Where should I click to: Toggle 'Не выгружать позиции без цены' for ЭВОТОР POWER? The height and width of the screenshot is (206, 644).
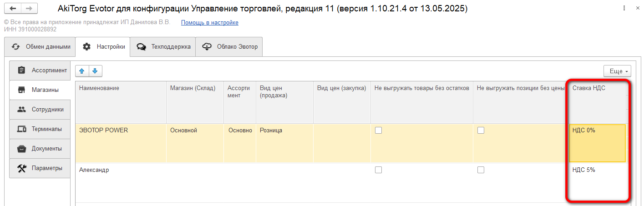481,131
